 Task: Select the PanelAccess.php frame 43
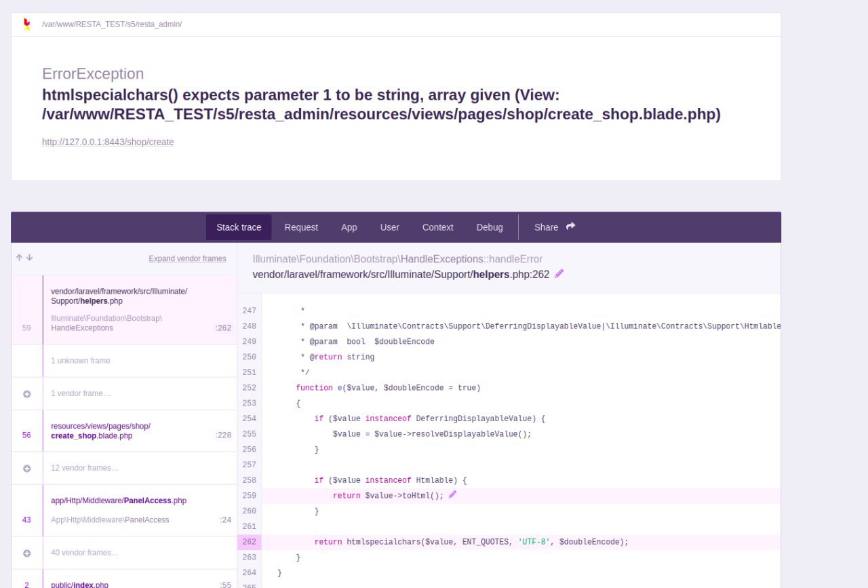[x=124, y=510]
